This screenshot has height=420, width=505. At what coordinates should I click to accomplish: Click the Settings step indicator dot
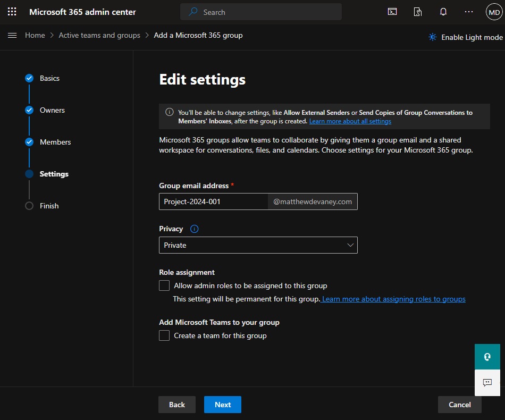[x=29, y=174]
